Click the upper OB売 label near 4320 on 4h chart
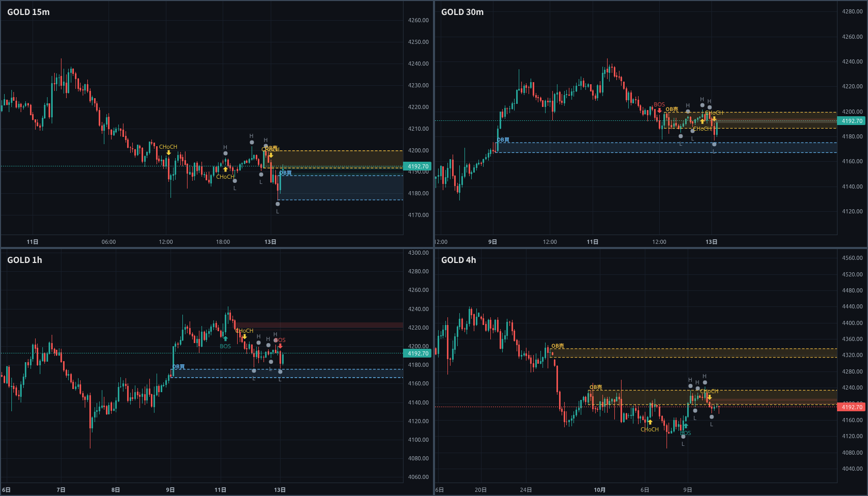The width and height of the screenshot is (868, 496). click(x=557, y=346)
